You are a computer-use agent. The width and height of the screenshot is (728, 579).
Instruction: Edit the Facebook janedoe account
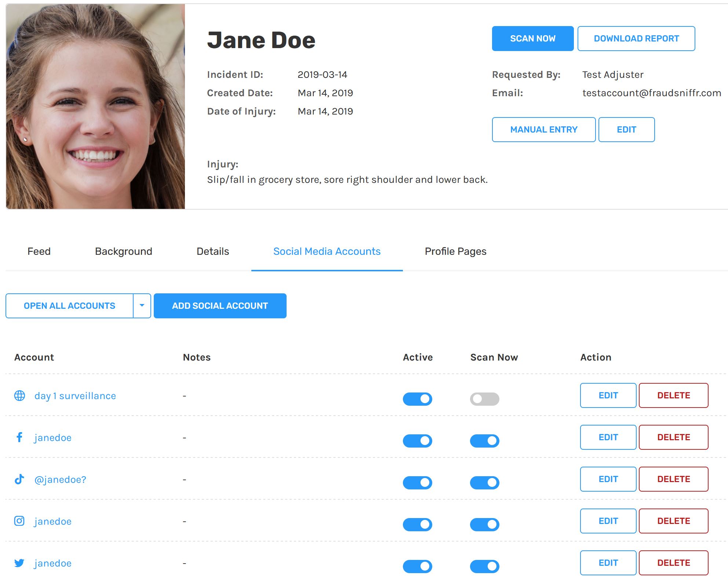(608, 437)
